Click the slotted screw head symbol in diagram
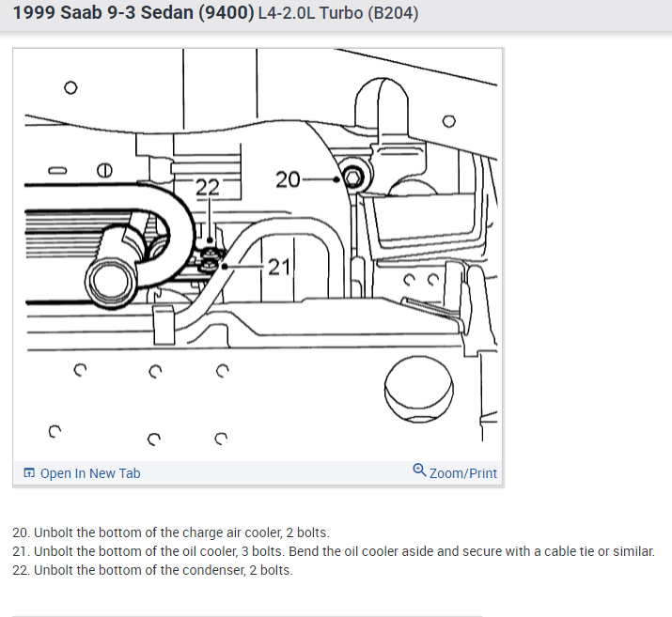This screenshot has width=672, height=617. click(104, 170)
